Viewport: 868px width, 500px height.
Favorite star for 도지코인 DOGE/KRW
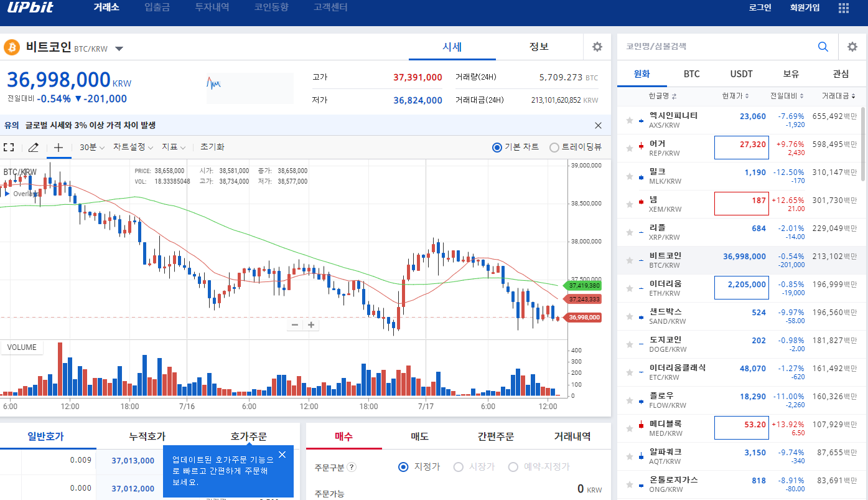pyautogui.click(x=630, y=344)
